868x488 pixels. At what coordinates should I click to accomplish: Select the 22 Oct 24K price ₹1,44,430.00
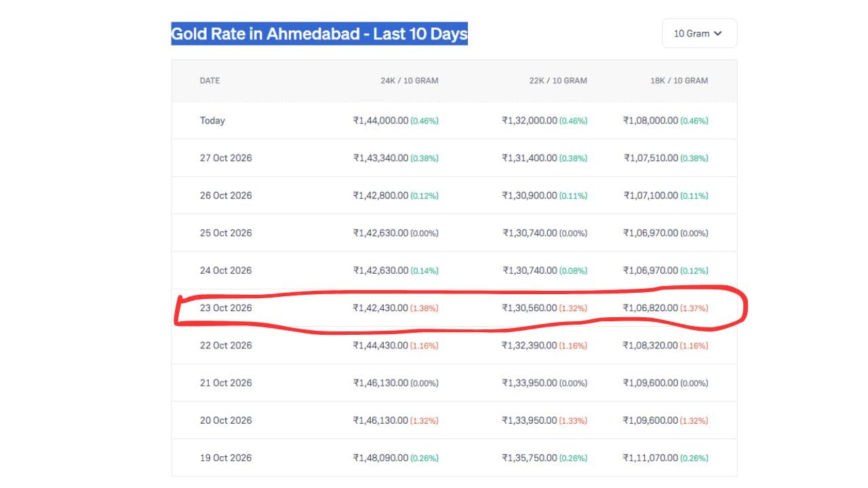380,345
